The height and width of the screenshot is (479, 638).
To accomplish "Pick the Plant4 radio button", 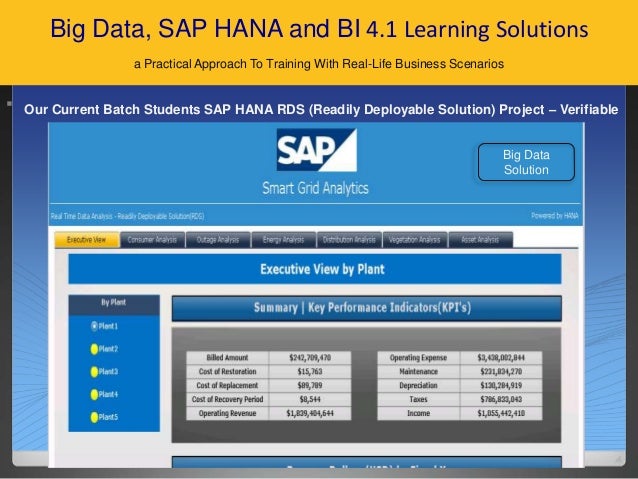I will point(94,394).
